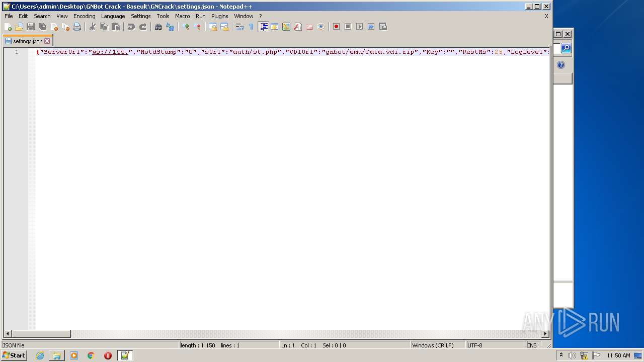Select the settings.json tab
The width and height of the screenshot is (644, 362).
point(28,41)
